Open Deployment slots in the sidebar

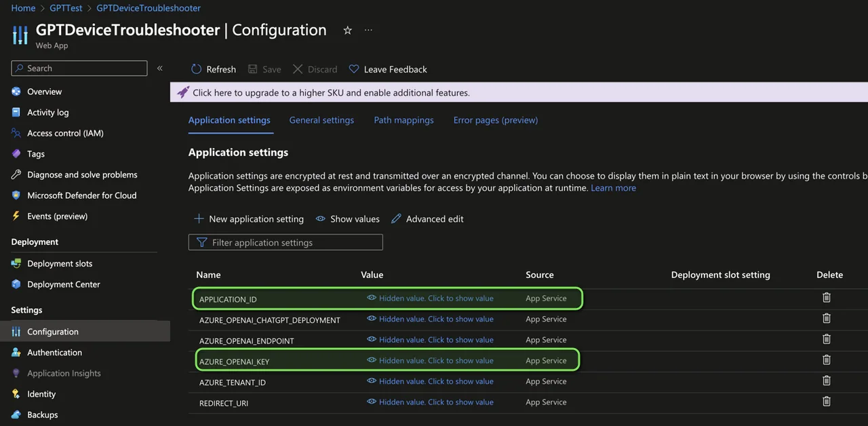click(x=60, y=264)
